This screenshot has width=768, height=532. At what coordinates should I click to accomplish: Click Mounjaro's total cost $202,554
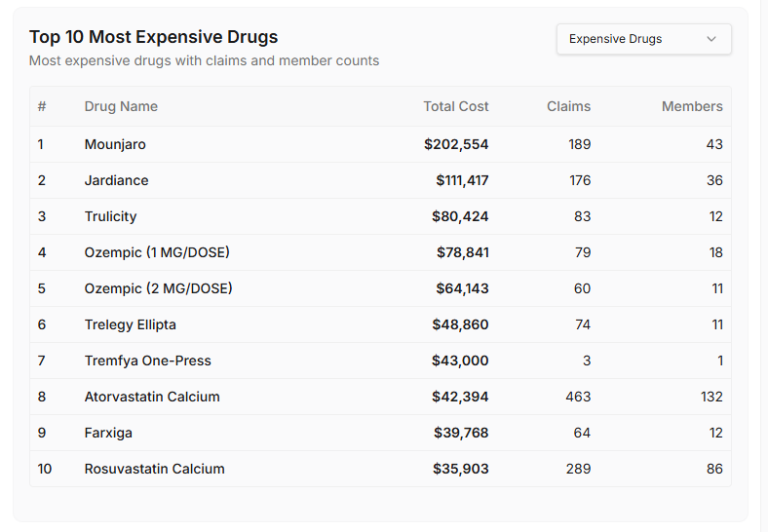click(x=456, y=144)
